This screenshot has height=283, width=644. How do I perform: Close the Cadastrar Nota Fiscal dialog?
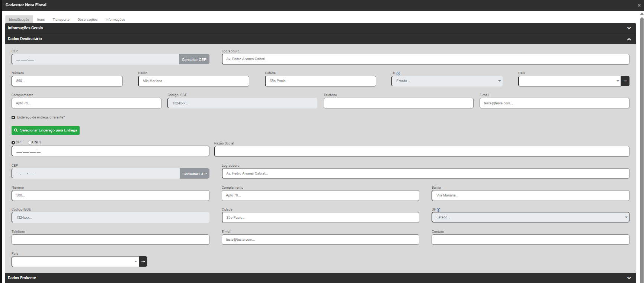639,5
